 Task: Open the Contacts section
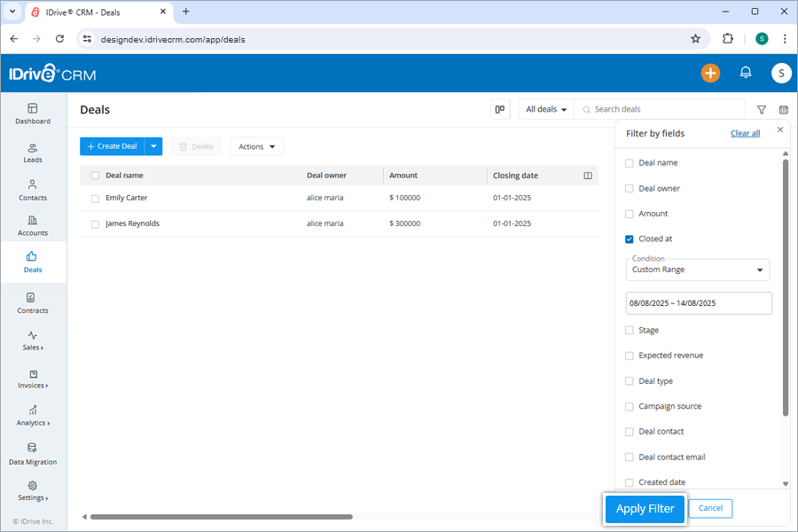[x=33, y=189]
